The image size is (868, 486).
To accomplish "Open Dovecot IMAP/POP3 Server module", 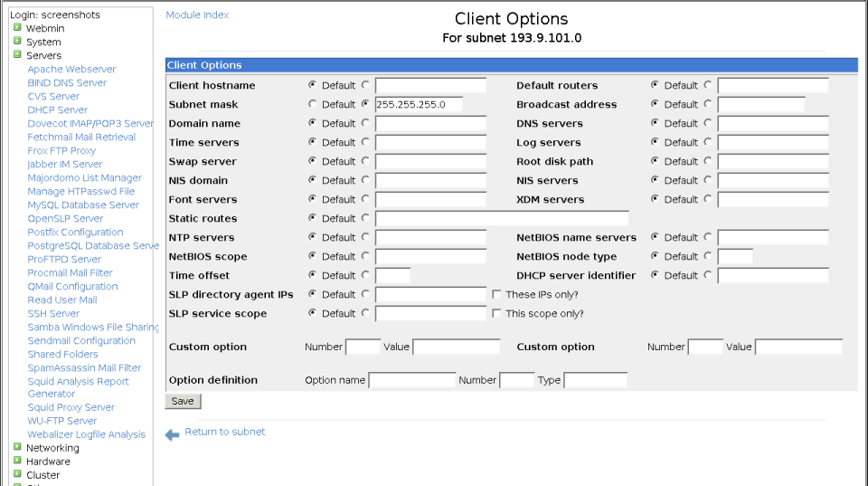I will pyautogui.click(x=90, y=124).
